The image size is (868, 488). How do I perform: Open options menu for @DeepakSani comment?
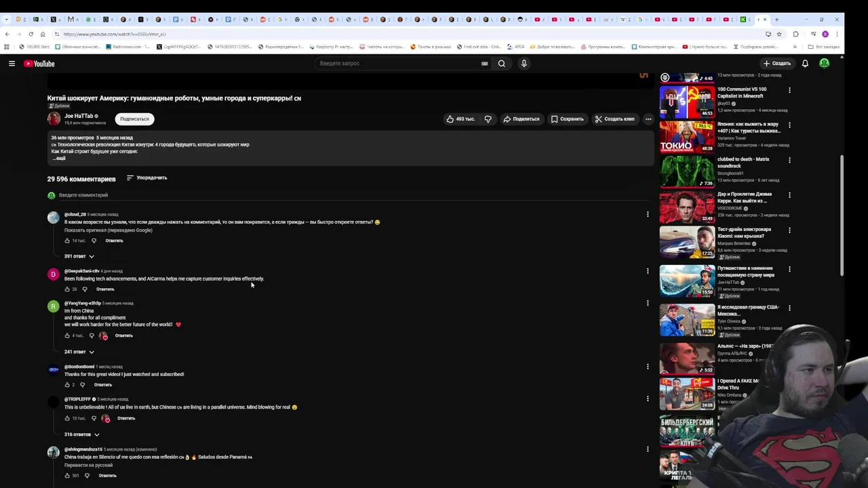[x=648, y=270]
